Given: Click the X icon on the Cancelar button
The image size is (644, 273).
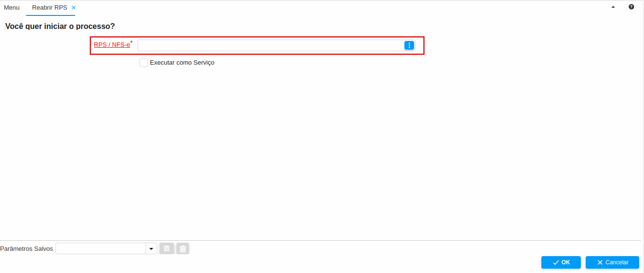Looking at the screenshot, I should coord(600,262).
